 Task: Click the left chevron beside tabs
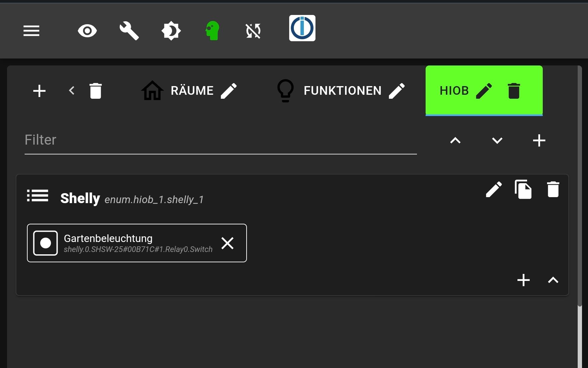(x=72, y=90)
